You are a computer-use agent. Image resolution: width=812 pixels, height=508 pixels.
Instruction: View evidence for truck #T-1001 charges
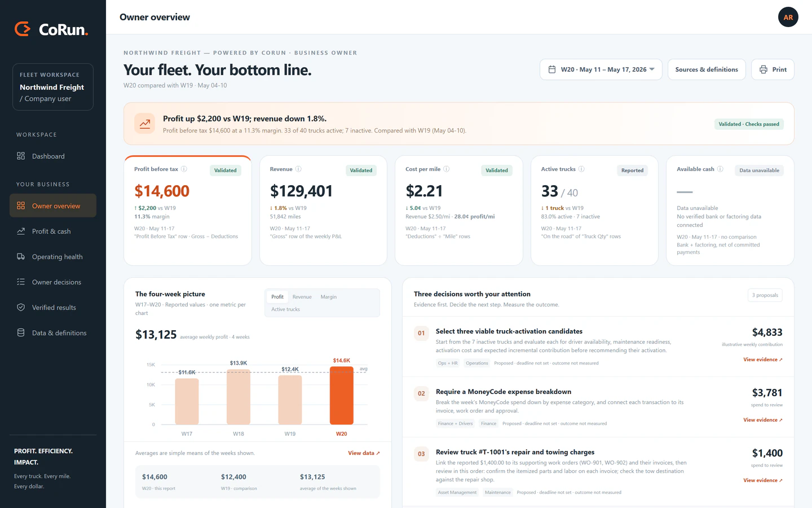click(762, 480)
